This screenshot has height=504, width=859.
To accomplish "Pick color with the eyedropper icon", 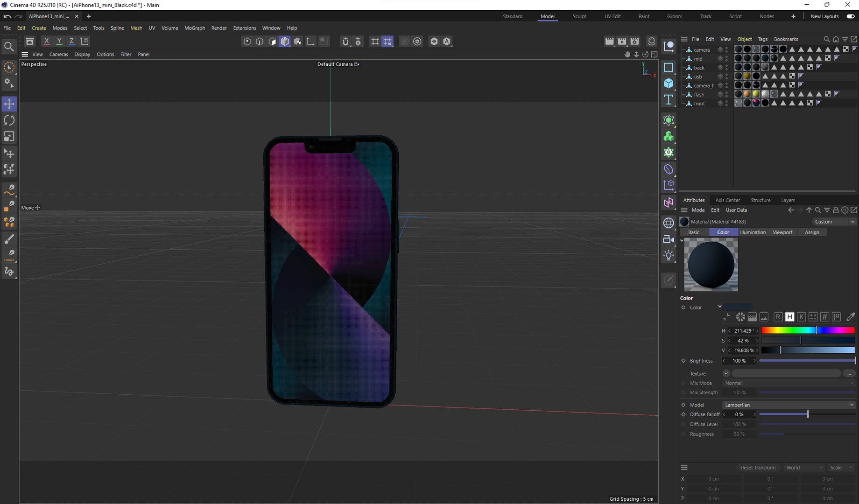I will coord(851,317).
